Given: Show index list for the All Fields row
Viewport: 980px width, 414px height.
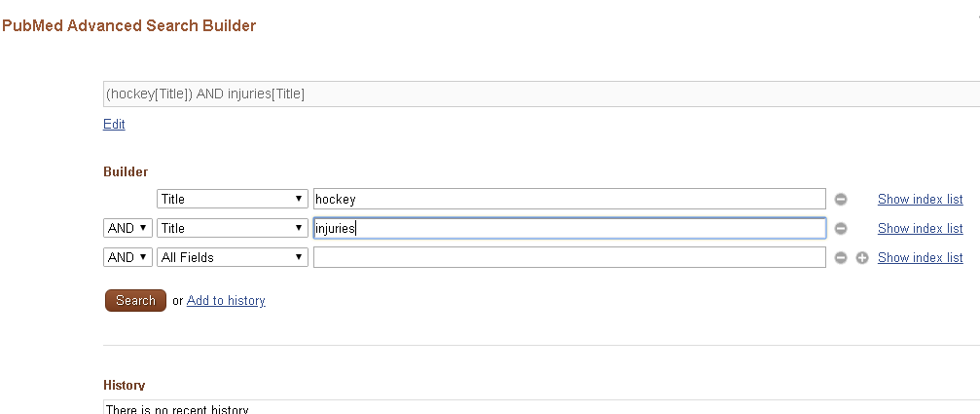Looking at the screenshot, I should pyautogui.click(x=920, y=257).
